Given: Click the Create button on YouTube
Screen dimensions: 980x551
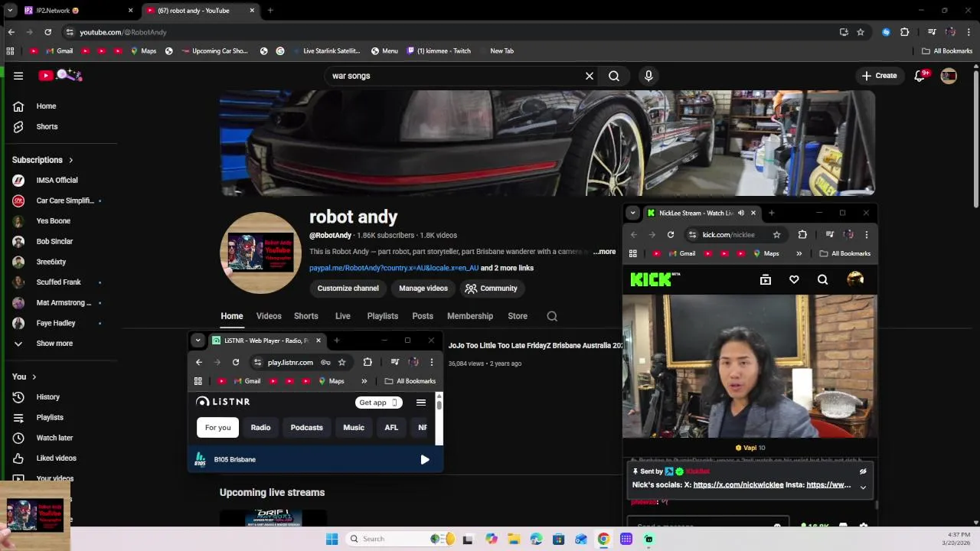Looking at the screenshot, I should [x=879, y=76].
